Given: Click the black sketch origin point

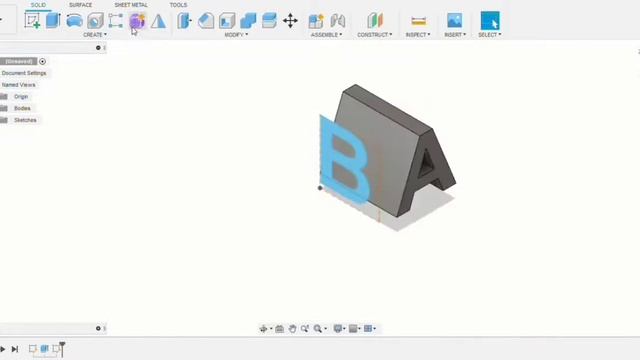Looking at the screenshot, I should [320, 188].
